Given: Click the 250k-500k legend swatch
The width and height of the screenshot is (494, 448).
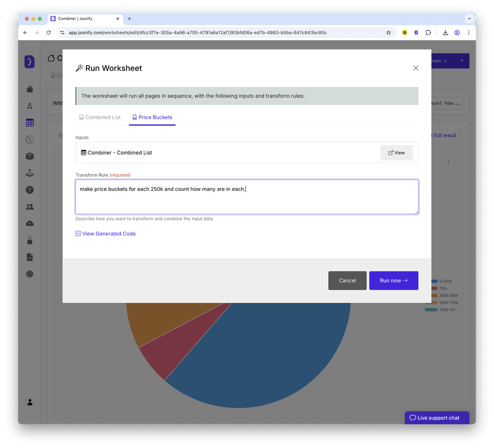Looking at the screenshot, I should click(x=434, y=295).
